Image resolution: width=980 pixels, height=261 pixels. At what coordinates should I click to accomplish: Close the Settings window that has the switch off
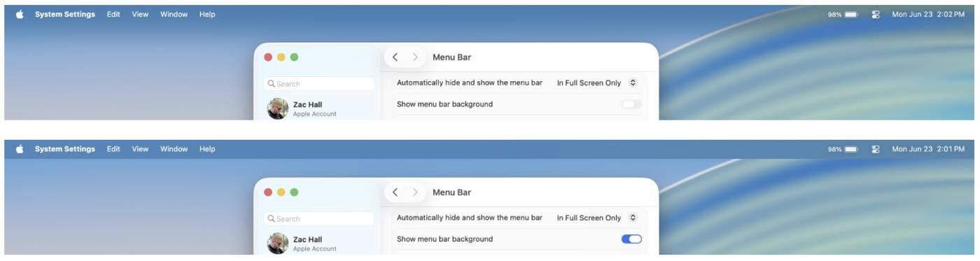(x=268, y=57)
